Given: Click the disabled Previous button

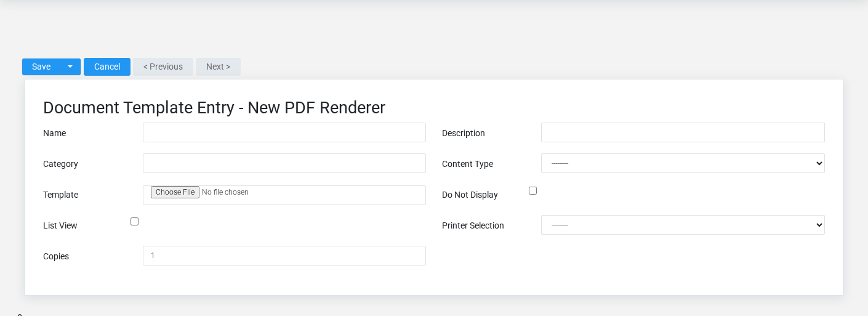Looking at the screenshot, I should pos(163,67).
